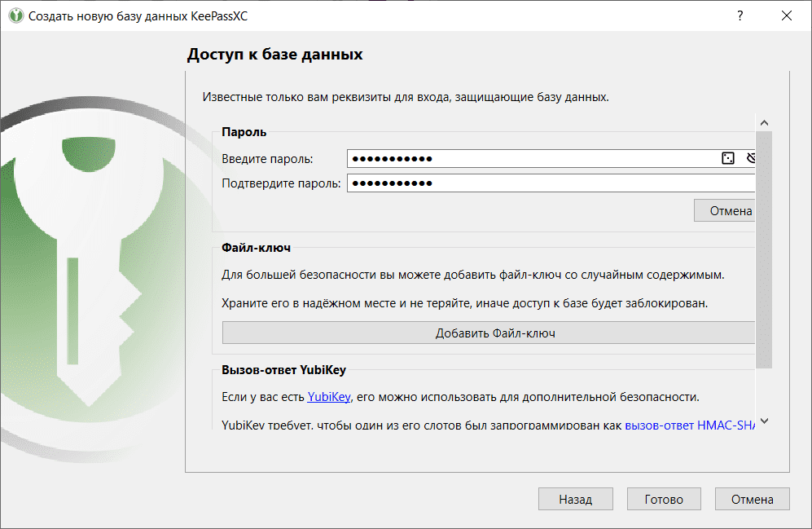
Task: Focus the "Подтвердите пароль" input field
Action: [551, 183]
